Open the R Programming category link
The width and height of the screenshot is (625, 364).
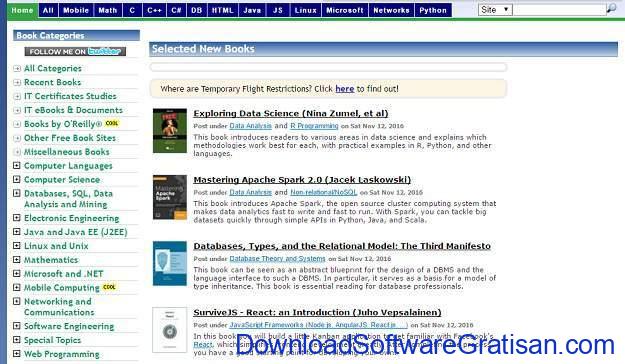click(x=314, y=126)
